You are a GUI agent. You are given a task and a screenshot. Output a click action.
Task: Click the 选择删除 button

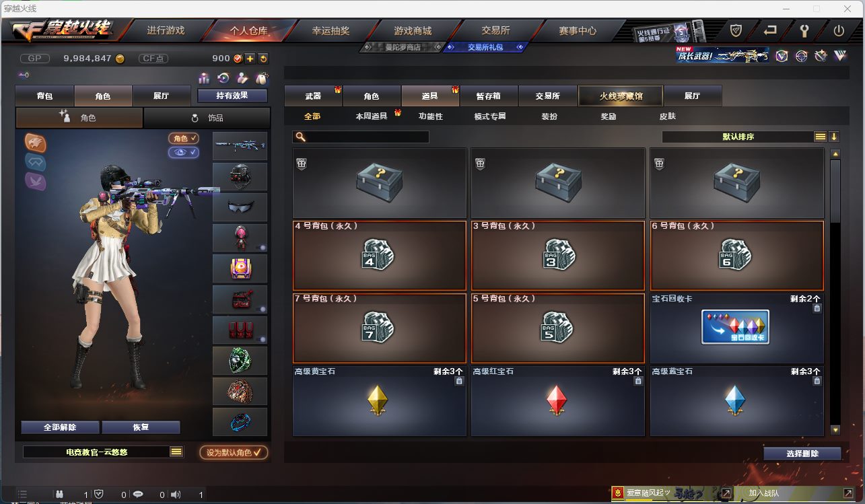802,454
